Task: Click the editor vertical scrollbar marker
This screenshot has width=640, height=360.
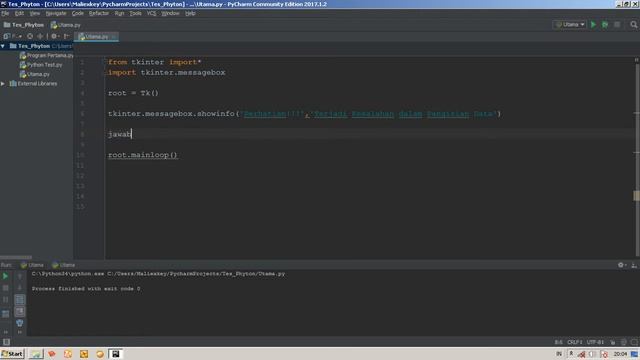Action: coord(636,196)
